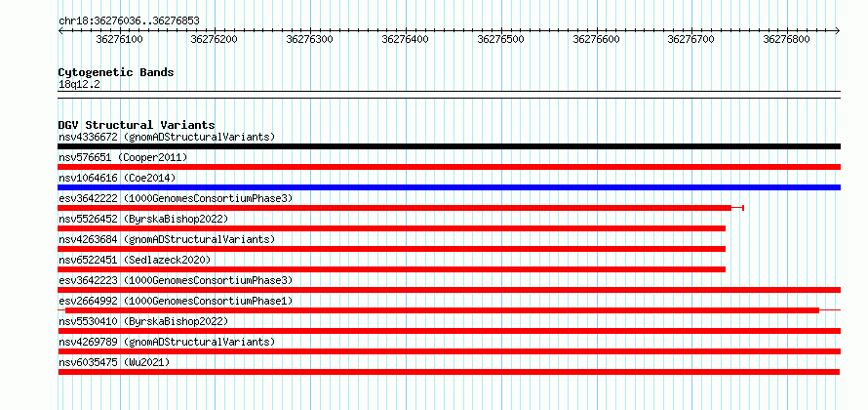Click the 18q12.2 cytogenetic band line
The image size is (868, 410).
(449, 95)
